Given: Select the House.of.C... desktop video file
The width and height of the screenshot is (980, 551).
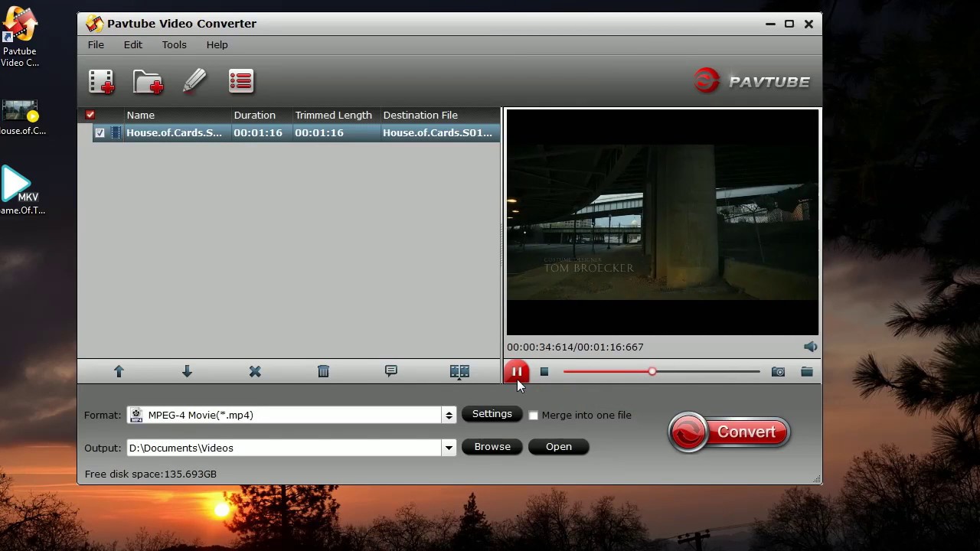Looking at the screenshot, I should pyautogui.click(x=21, y=118).
